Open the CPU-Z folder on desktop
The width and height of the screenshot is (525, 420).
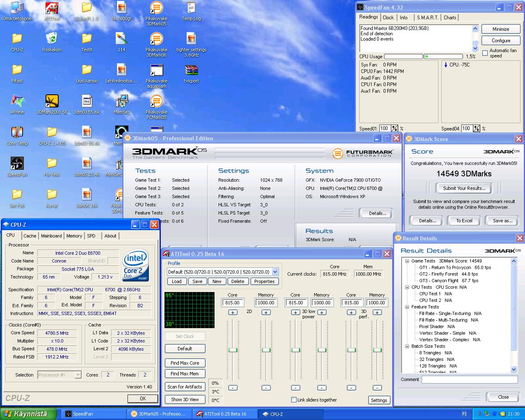[x=17, y=43]
